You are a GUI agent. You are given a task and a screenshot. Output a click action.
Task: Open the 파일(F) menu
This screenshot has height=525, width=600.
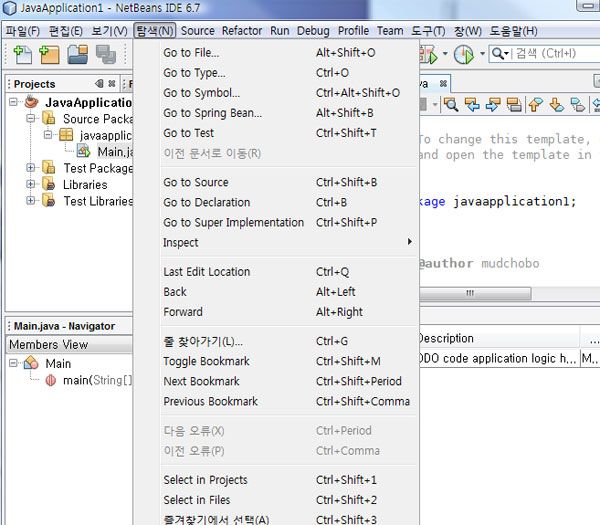click(x=23, y=31)
